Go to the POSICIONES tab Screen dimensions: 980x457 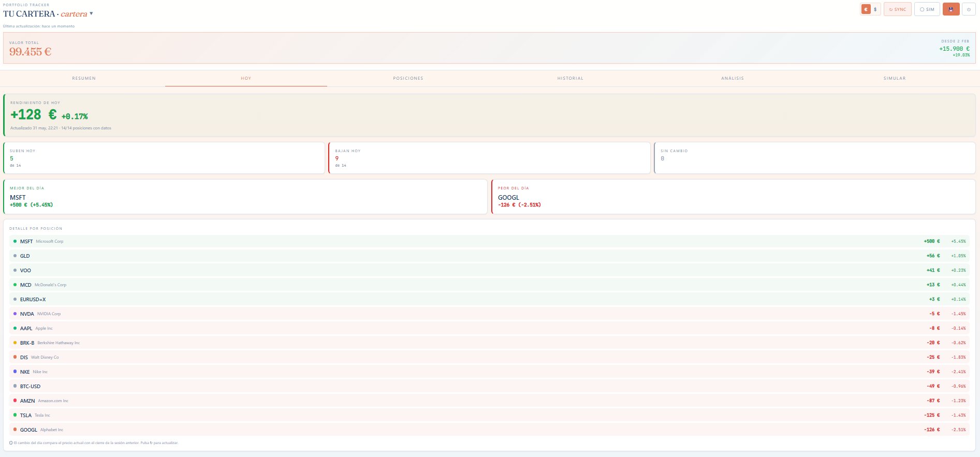click(408, 78)
